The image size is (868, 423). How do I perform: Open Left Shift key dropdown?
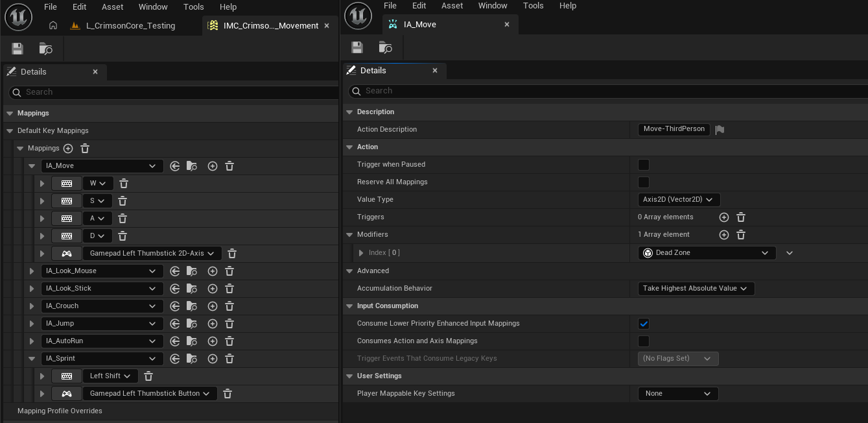110,376
